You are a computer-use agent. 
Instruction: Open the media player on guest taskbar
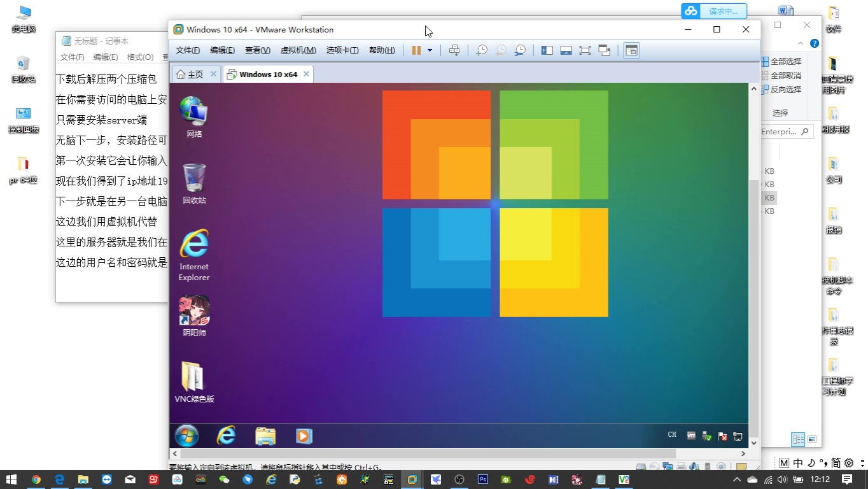pos(304,436)
